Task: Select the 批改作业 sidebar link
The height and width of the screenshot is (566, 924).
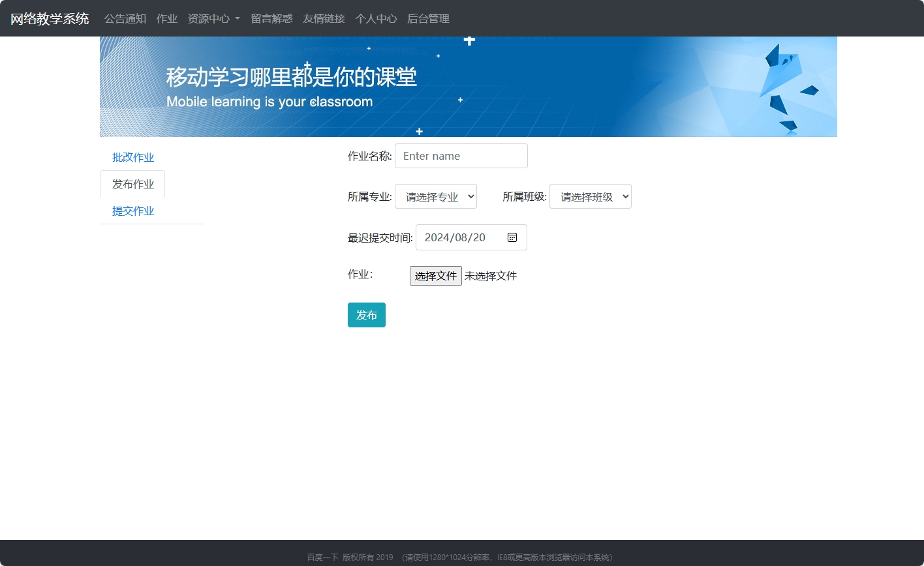Action: 133,157
